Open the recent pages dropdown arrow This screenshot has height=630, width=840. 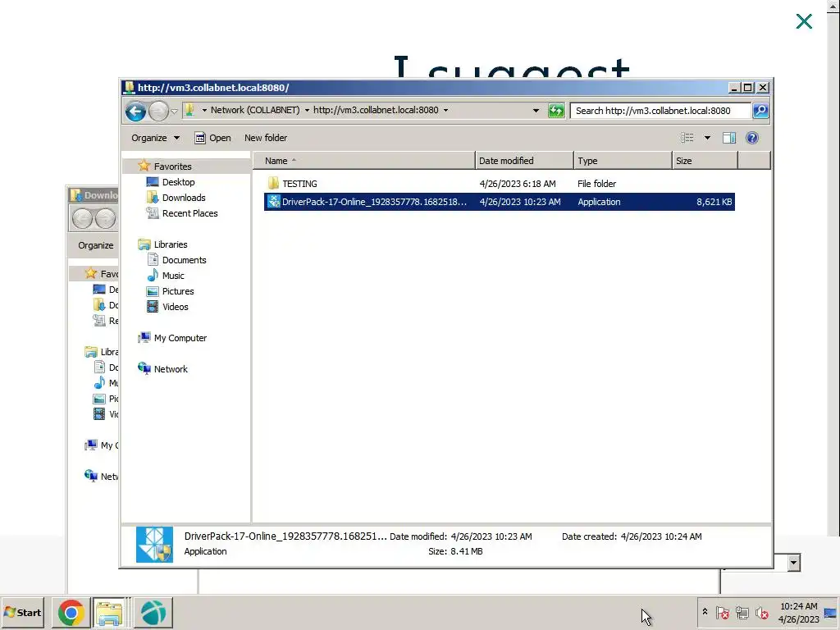(x=174, y=111)
